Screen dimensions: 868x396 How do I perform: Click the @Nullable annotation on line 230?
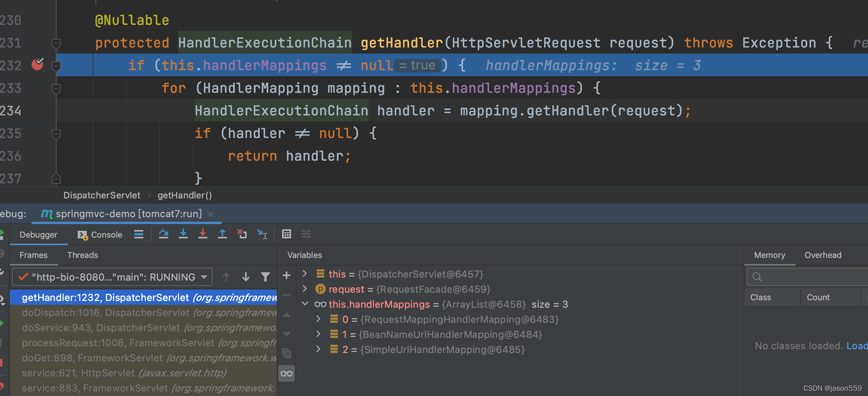coord(132,20)
